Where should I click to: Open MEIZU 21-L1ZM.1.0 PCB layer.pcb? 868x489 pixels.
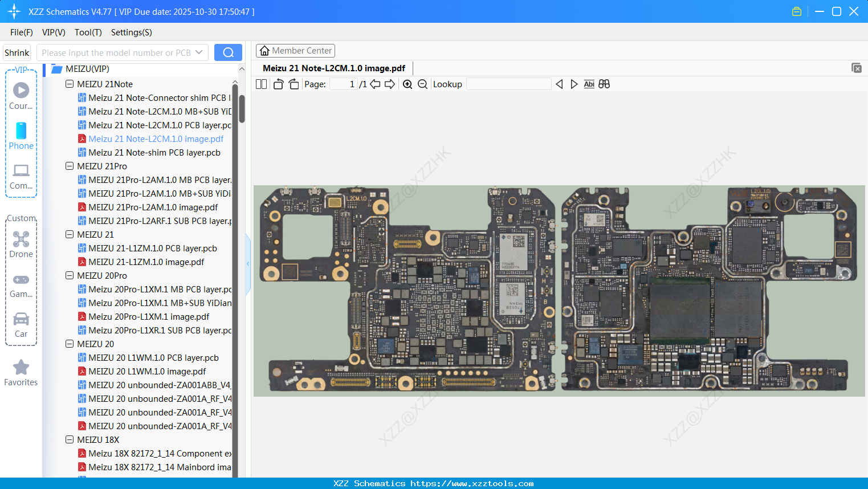point(148,248)
